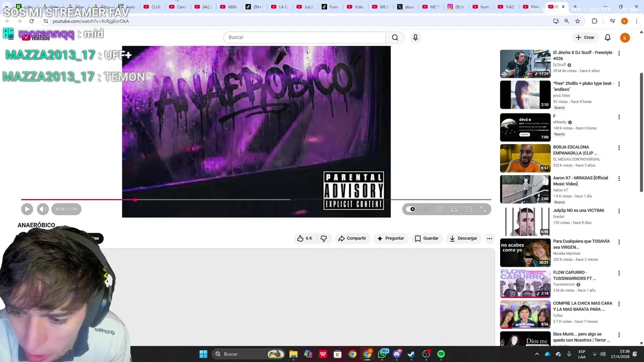Switch to the ABBA browser tab
644x362 pixels.
pos(229,7)
